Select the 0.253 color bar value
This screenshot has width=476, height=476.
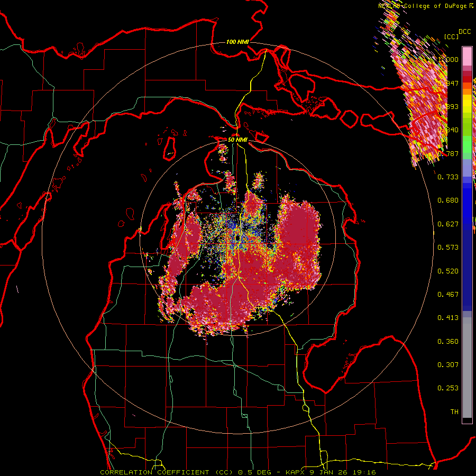(x=448, y=388)
